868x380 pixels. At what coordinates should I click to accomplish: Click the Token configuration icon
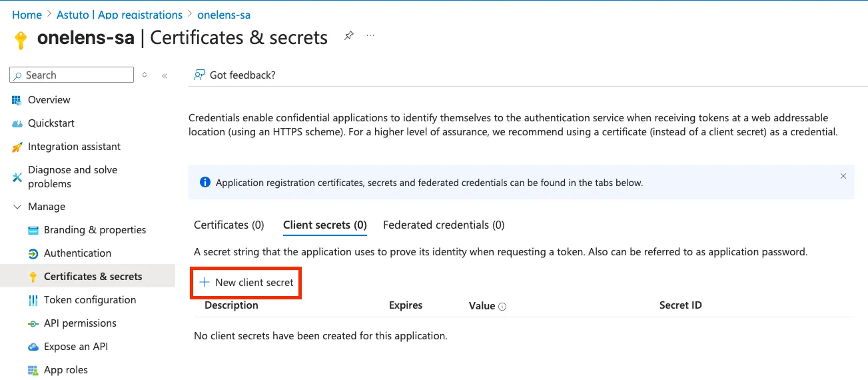pos(33,300)
